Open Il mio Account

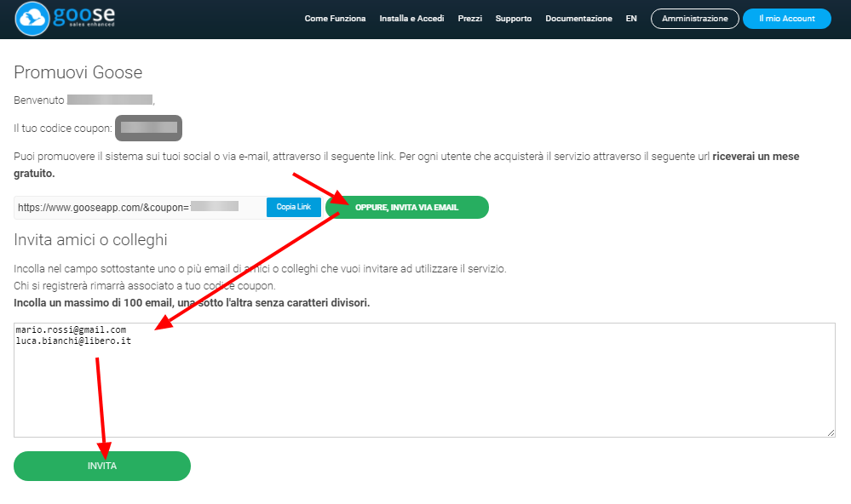[x=787, y=19]
